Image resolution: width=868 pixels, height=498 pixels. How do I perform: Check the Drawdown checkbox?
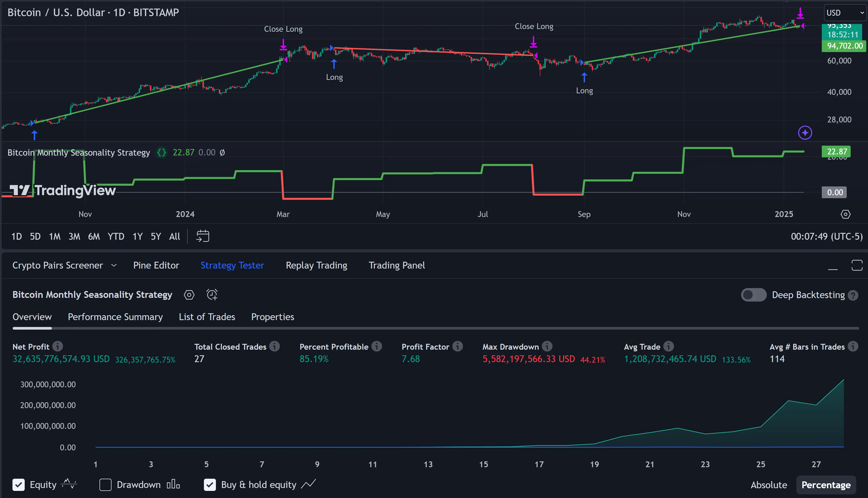pos(105,485)
